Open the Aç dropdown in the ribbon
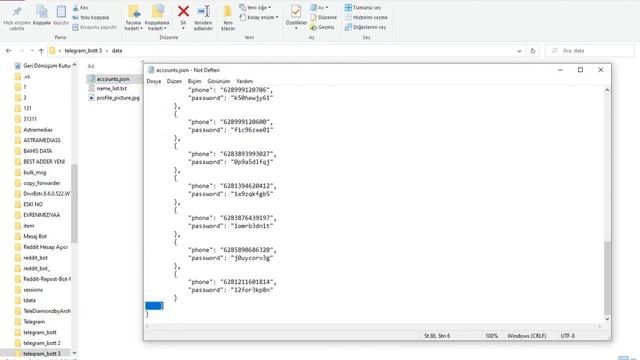This screenshot has width=640, height=360. (x=319, y=8)
